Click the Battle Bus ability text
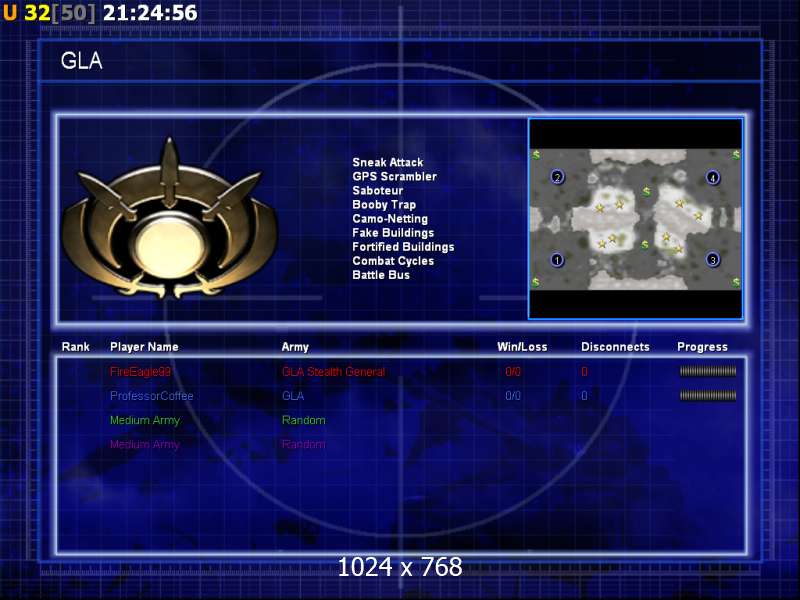The image size is (800, 600). [381, 275]
